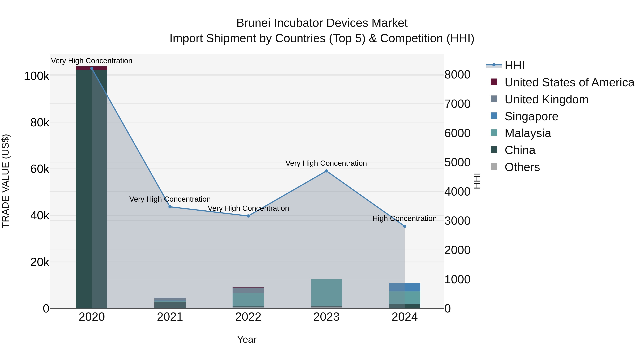644x362 pixels.
Task: Click the 2023 x-axis label
Action: 326,317
